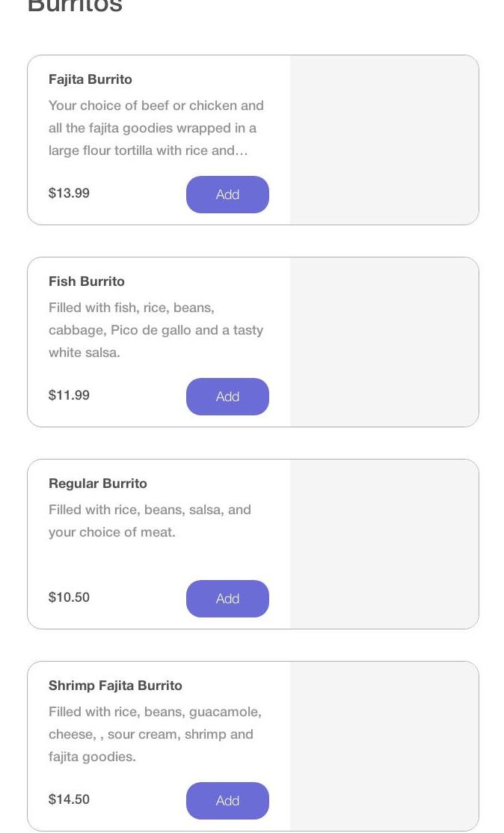This screenshot has width=504, height=833.
Task: Select the $14.50 price
Action: pos(69,799)
